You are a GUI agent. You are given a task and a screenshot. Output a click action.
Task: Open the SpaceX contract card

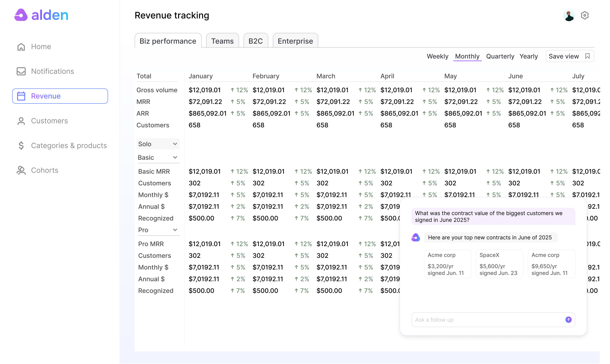(499, 264)
